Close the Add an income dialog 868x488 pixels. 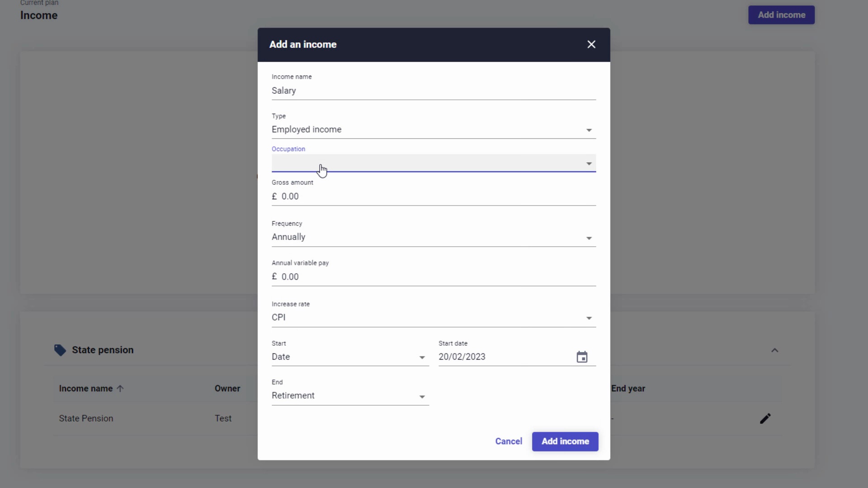coord(591,44)
